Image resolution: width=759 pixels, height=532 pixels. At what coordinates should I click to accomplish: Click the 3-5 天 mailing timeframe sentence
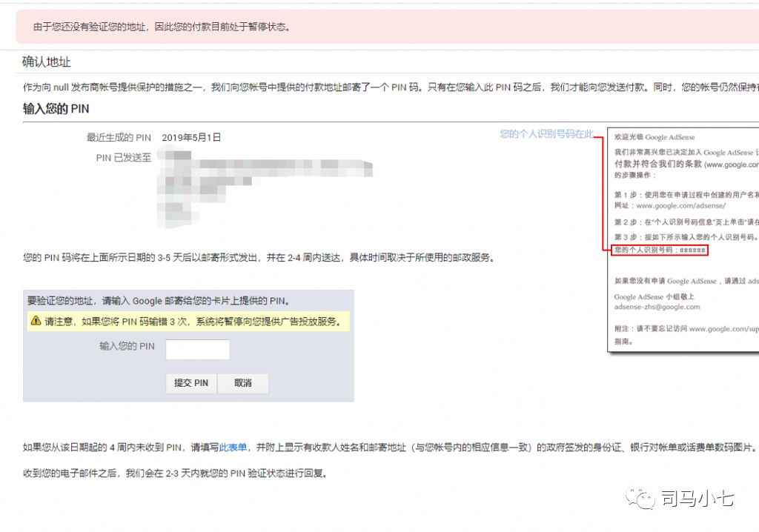tap(259, 258)
